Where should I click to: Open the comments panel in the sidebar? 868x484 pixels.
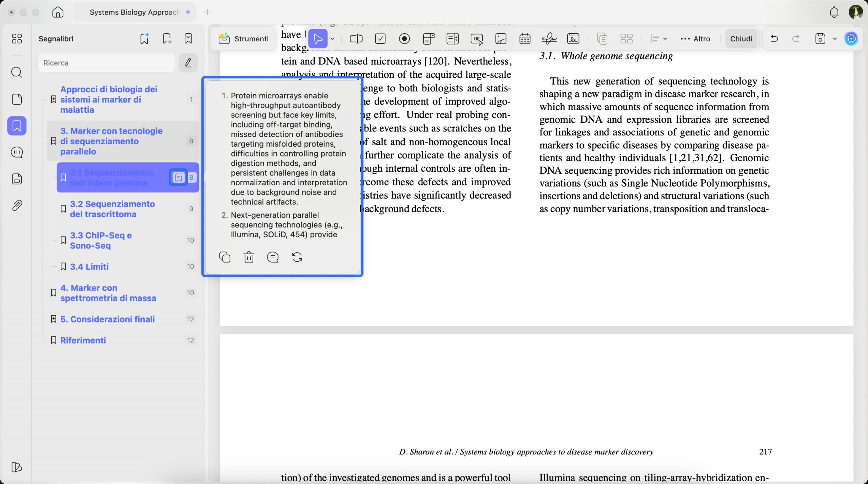(17, 152)
